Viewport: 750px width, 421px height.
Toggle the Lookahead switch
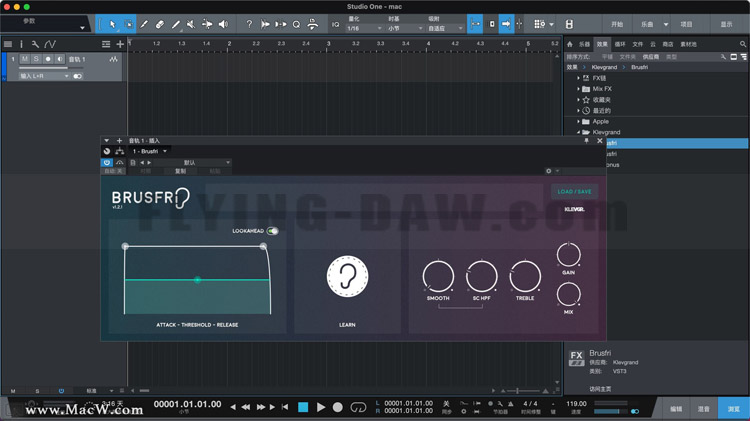273,231
